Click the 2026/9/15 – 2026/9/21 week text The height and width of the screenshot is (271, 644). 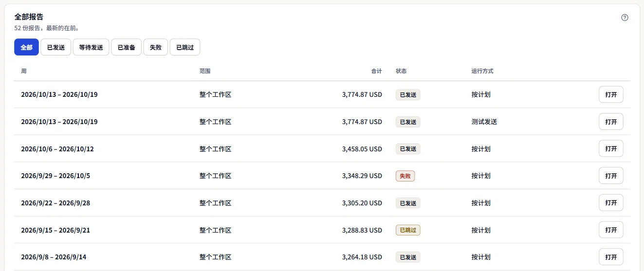tap(55, 230)
